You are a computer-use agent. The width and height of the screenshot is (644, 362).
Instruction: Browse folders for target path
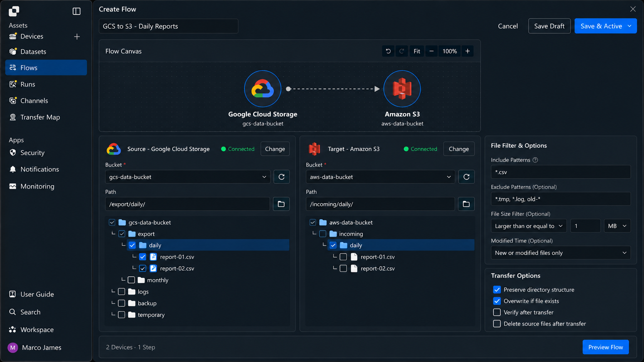466,204
